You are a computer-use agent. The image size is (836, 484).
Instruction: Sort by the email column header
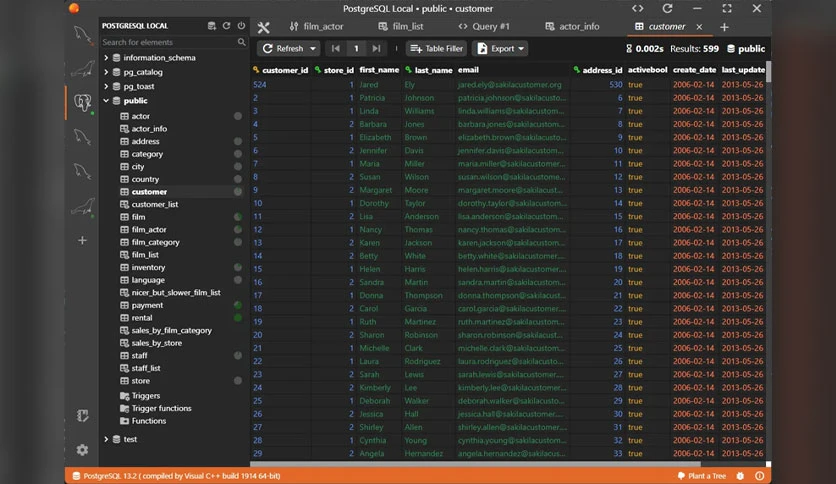coord(468,70)
